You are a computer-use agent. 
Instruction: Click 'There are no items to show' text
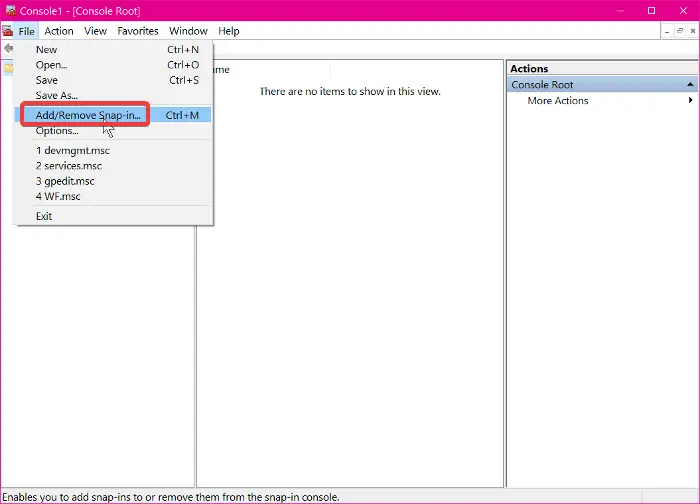pos(350,92)
